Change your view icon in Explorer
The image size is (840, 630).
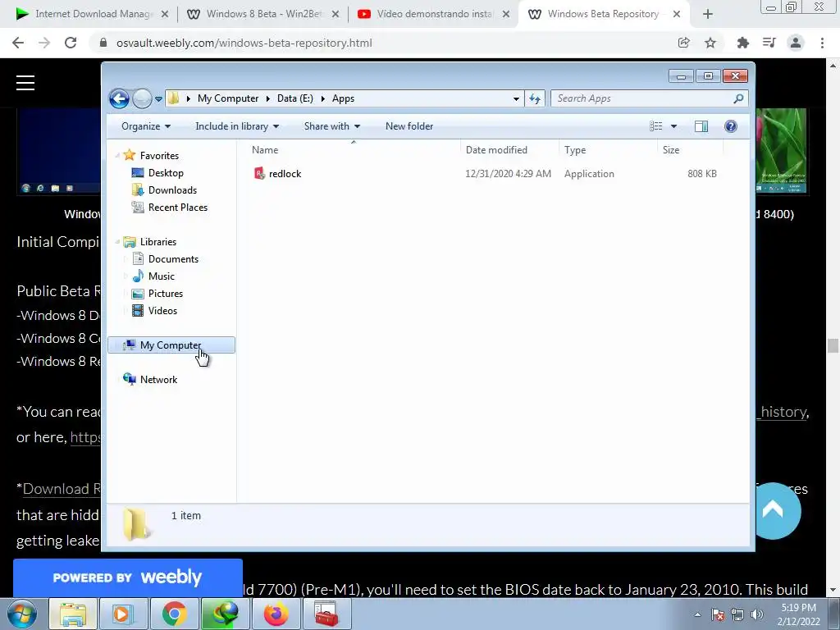point(656,126)
